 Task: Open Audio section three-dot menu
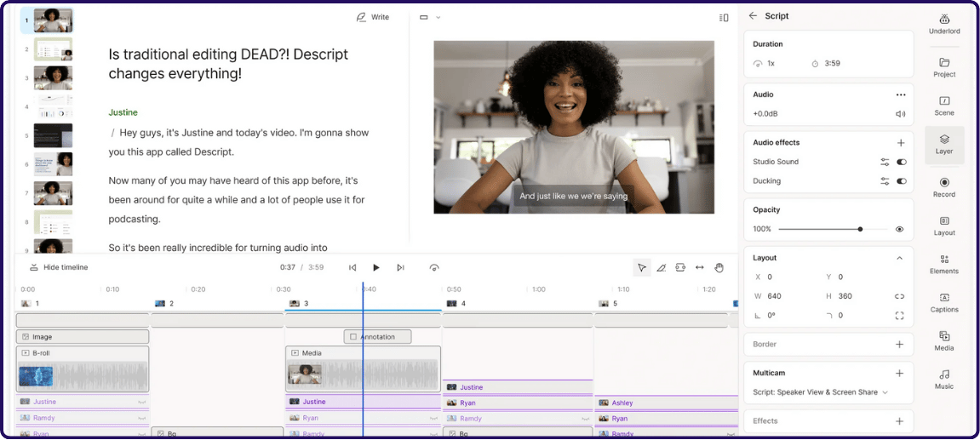click(901, 95)
